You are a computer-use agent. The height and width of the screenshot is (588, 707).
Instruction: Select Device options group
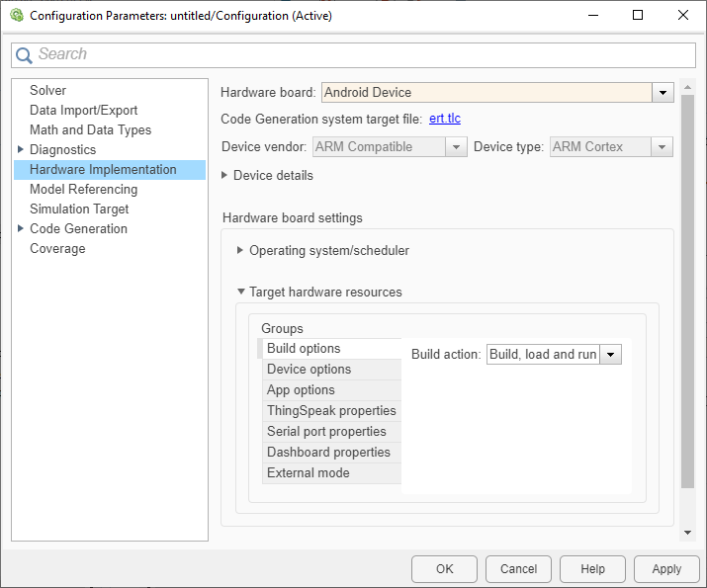(309, 370)
